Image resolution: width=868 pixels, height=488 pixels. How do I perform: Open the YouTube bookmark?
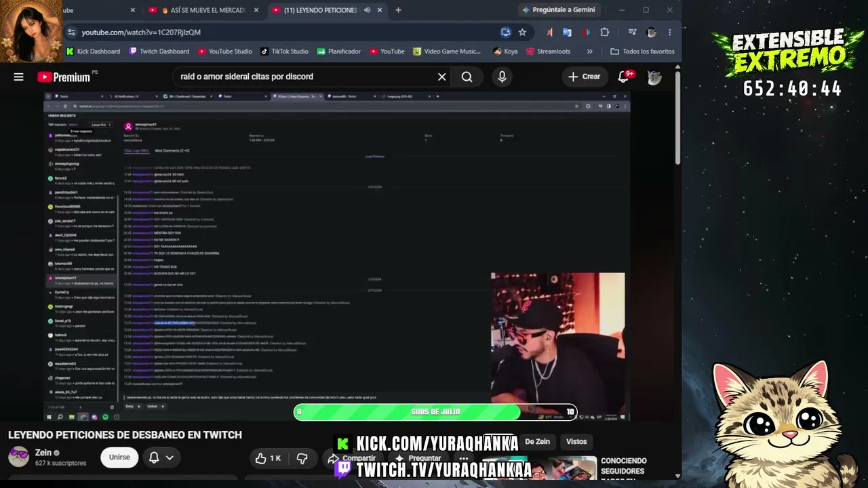tap(387, 52)
